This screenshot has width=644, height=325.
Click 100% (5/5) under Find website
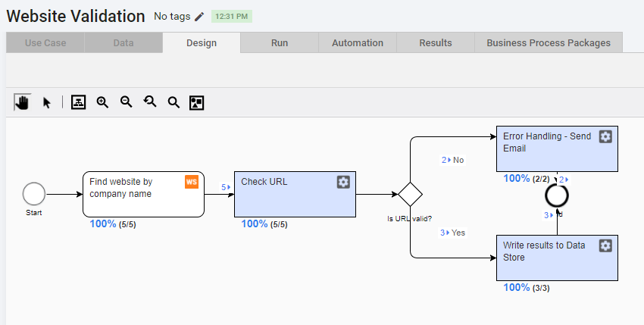pyautogui.click(x=113, y=224)
